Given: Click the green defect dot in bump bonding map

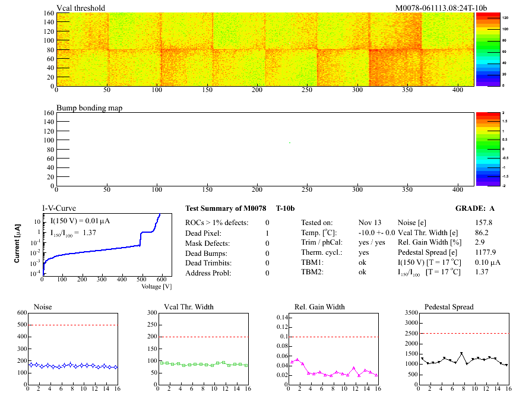Looking at the screenshot, I should pos(290,142).
